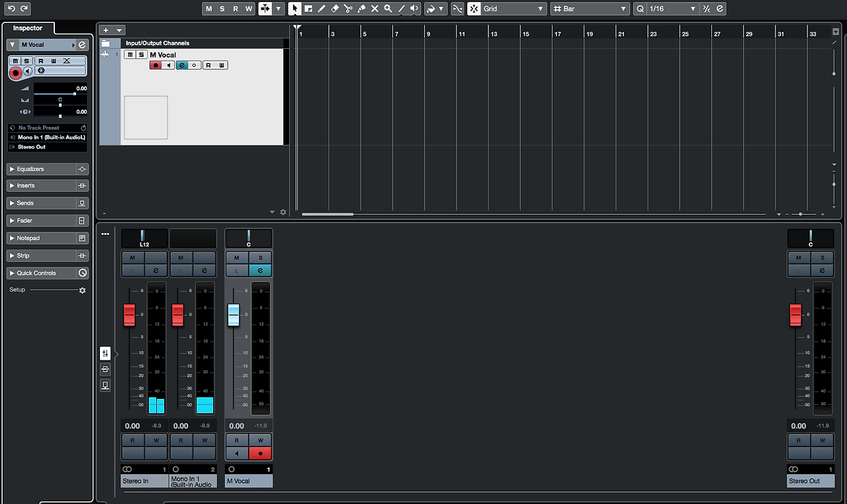Show the mixer Sends section icon

[105, 385]
